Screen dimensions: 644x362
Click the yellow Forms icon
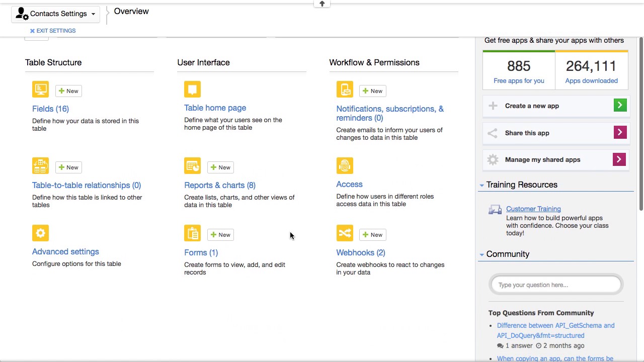[x=192, y=233]
